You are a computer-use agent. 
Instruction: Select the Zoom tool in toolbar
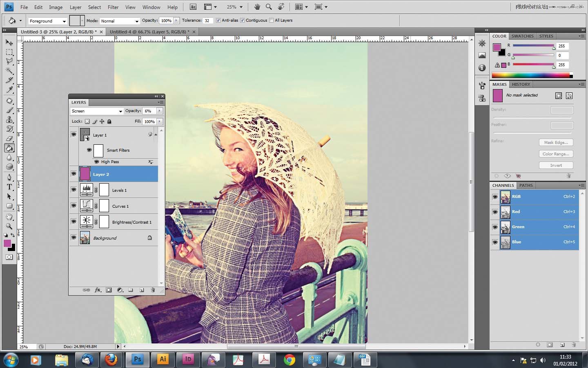9,226
